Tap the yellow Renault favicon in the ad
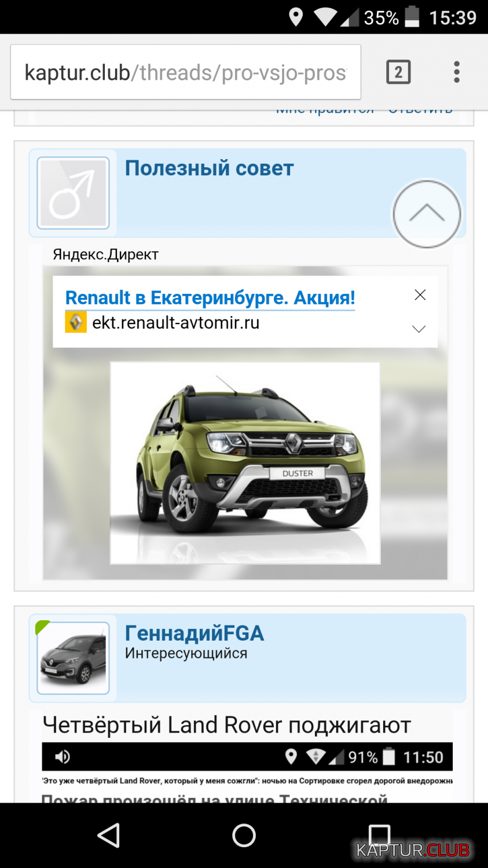488x868 pixels. [x=76, y=322]
